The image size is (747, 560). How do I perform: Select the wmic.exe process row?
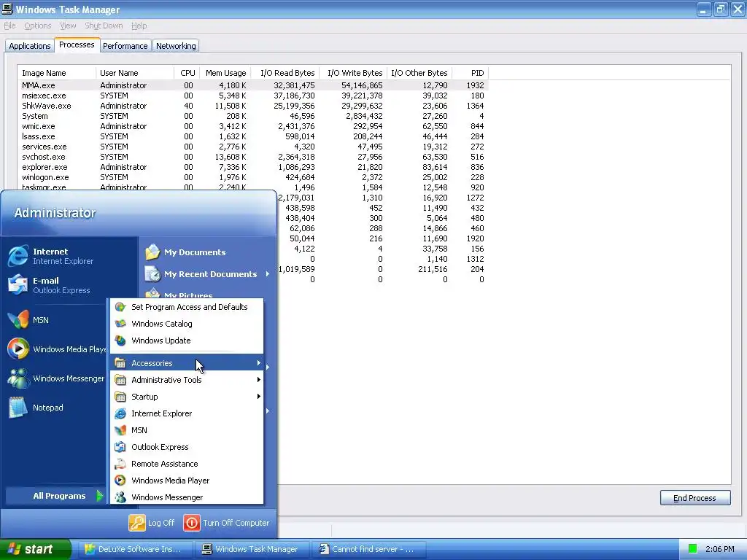[253, 126]
